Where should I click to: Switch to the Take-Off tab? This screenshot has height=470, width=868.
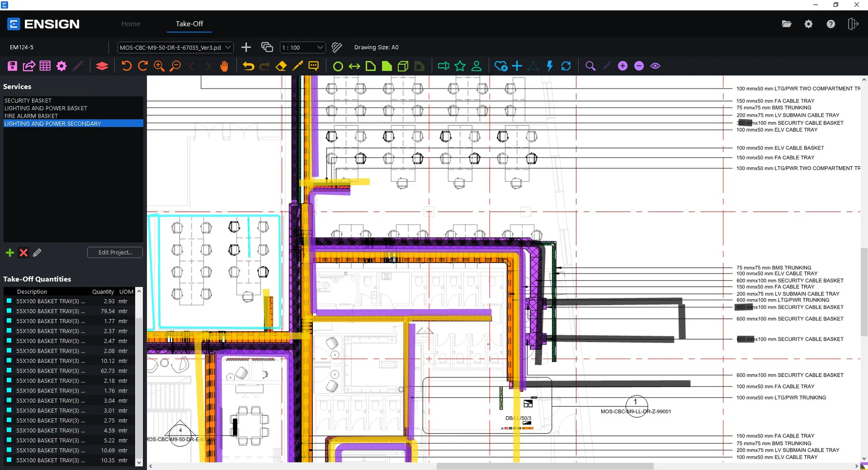[189, 23]
